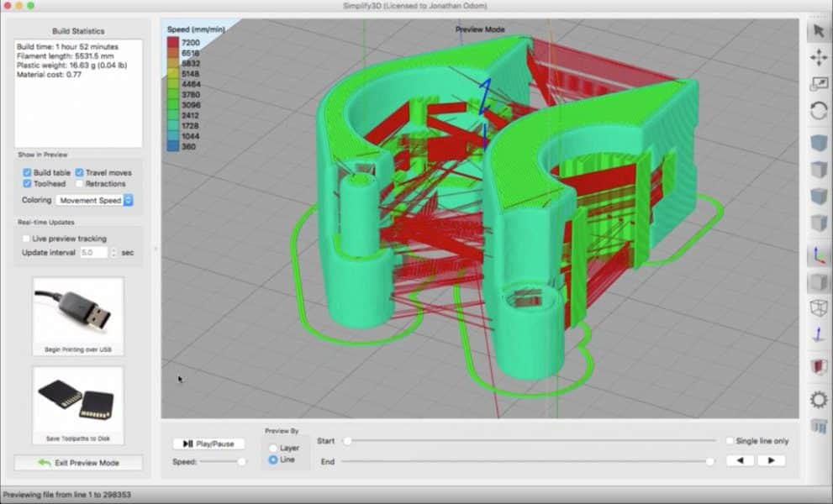This screenshot has height=504, width=833.
Task: Enable wireframe cube rendering icon
Action: [x=819, y=308]
